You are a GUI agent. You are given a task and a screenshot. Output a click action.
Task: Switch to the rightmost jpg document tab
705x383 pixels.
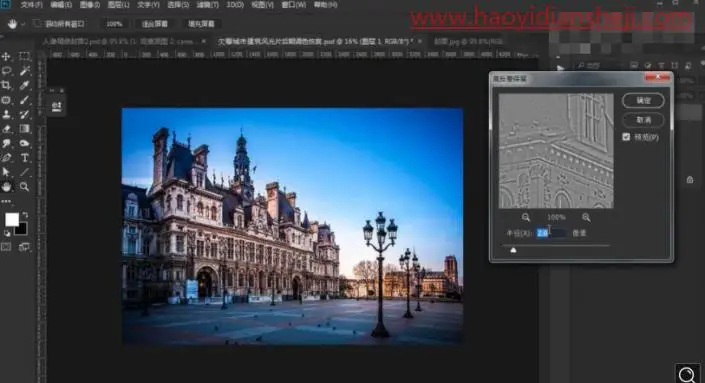click(468, 41)
